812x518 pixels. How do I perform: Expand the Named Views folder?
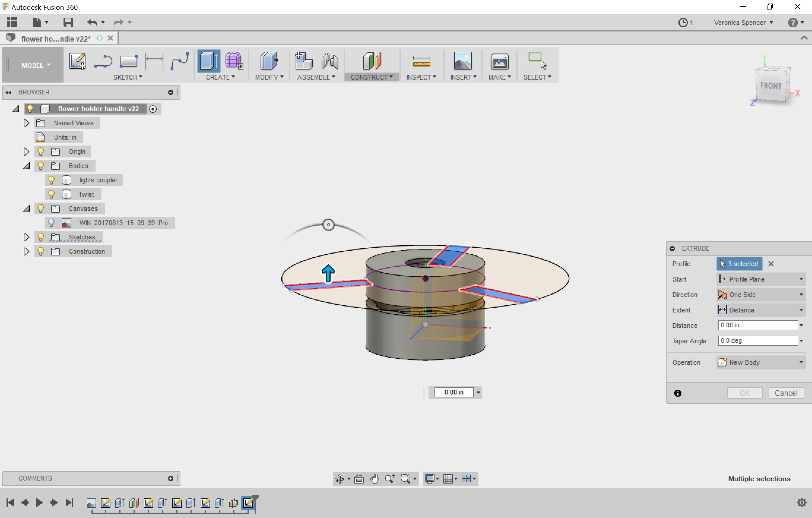click(26, 123)
